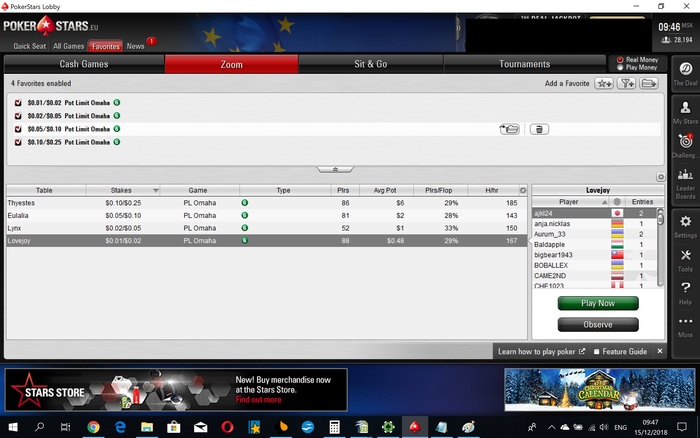The height and width of the screenshot is (438, 700).
Task: Switch to Tournaments tab
Action: (525, 64)
